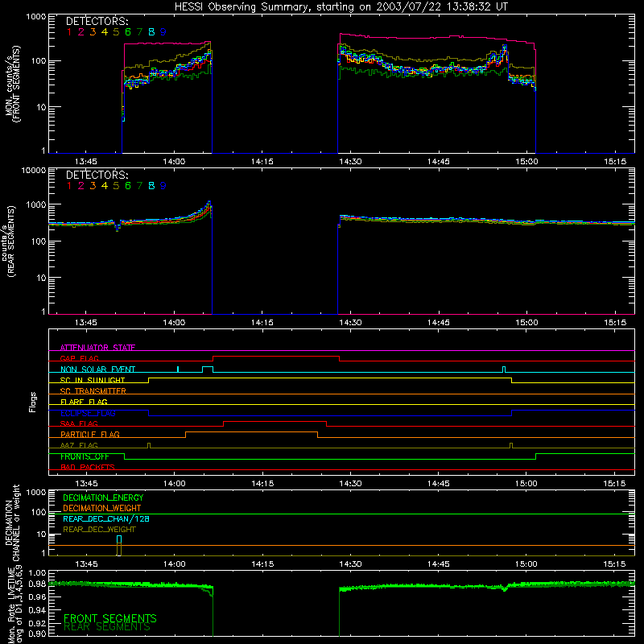Click the NON_SOLAR_EVENT flag label
The height and width of the screenshot is (644, 644).
coord(97,369)
